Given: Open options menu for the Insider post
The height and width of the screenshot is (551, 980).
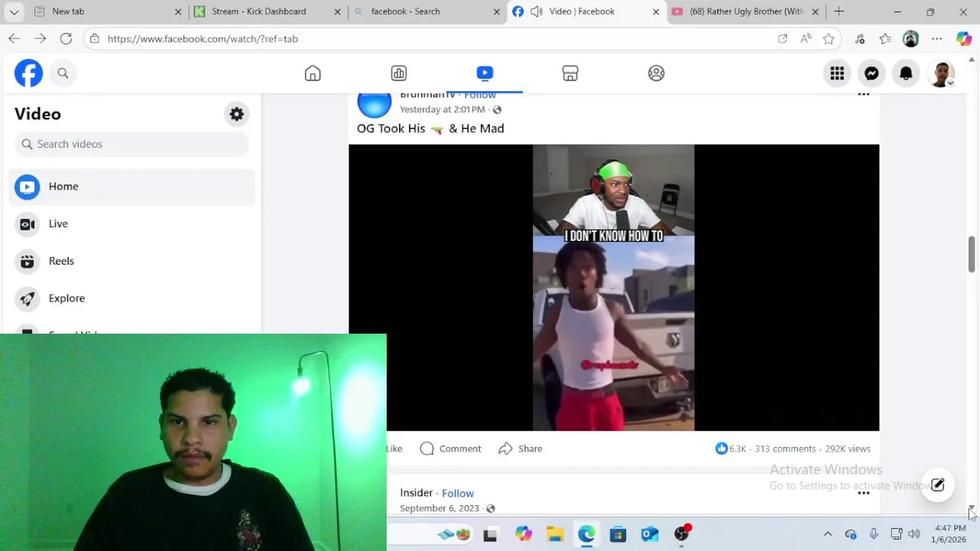Looking at the screenshot, I should [864, 493].
